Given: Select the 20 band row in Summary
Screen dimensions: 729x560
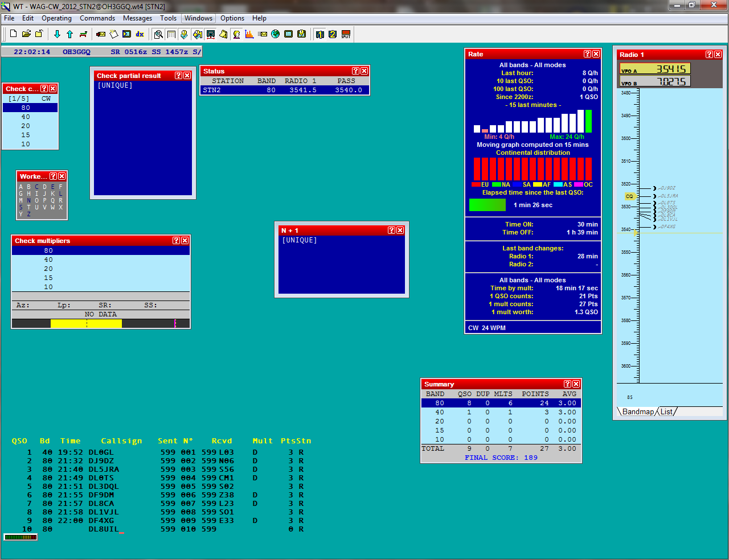Looking at the screenshot, I should 501,421.
